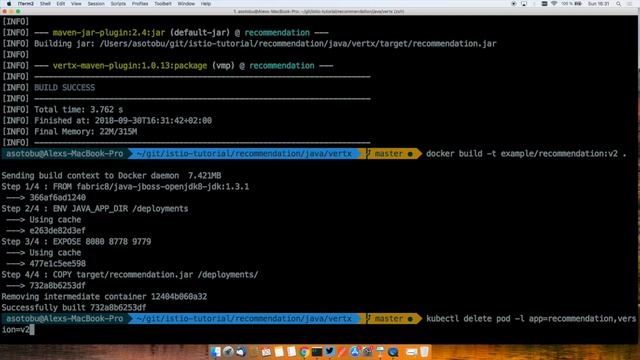Image resolution: width=640 pixels, height=360 pixels.
Task: Click 'Step 1/4 : FROM fabric8' line
Action: [x=125, y=187]
